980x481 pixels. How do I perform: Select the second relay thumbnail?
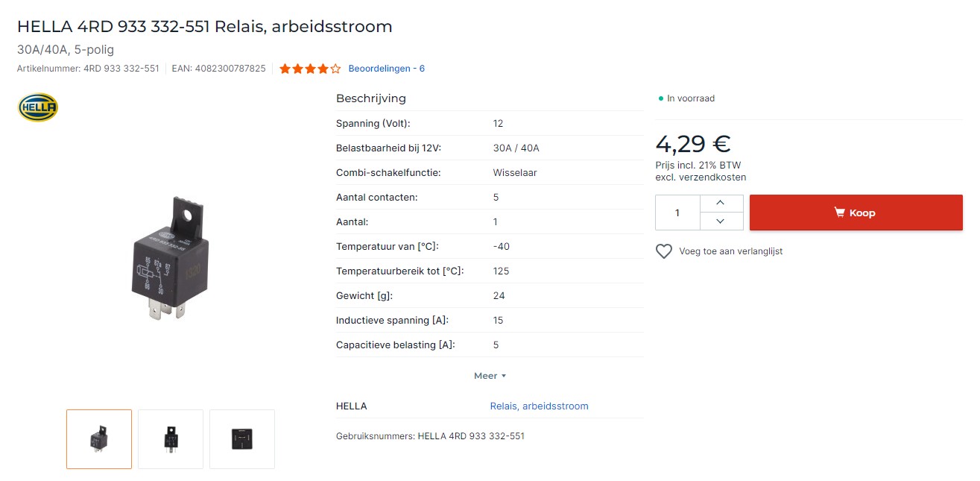(171, 439)
